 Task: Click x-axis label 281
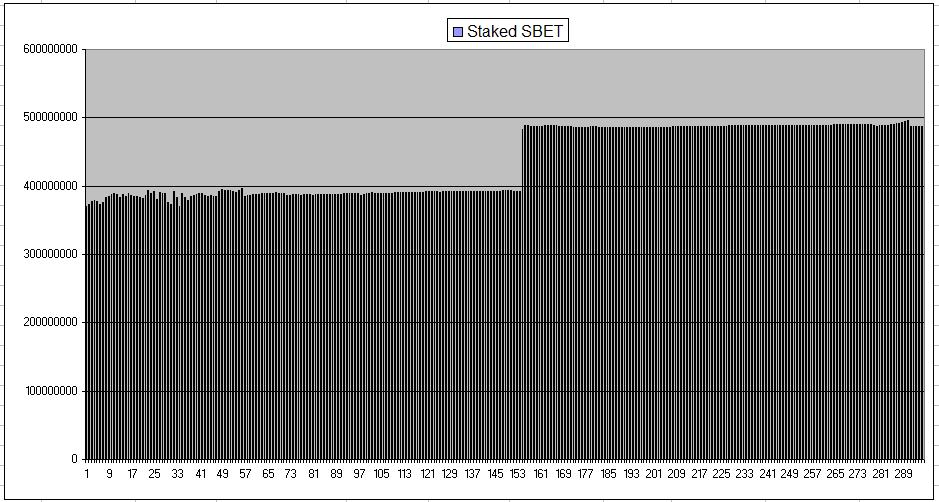880,474
